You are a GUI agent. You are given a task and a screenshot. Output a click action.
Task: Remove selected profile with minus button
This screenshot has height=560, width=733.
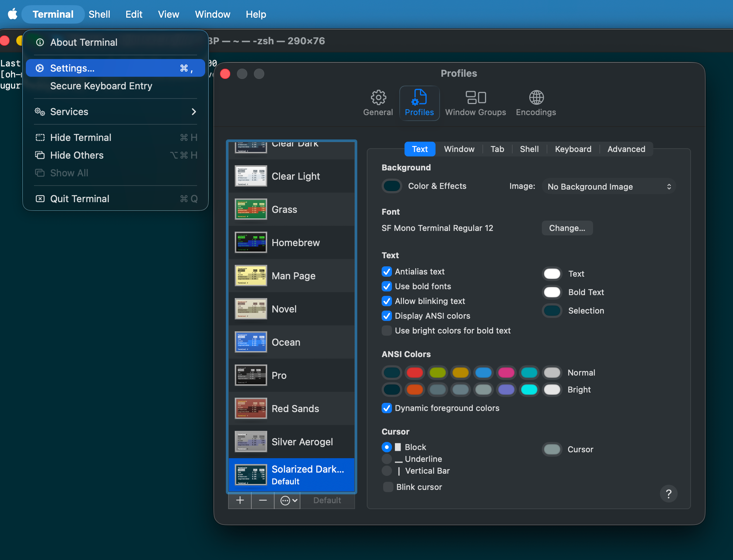(x=263, y=500)
